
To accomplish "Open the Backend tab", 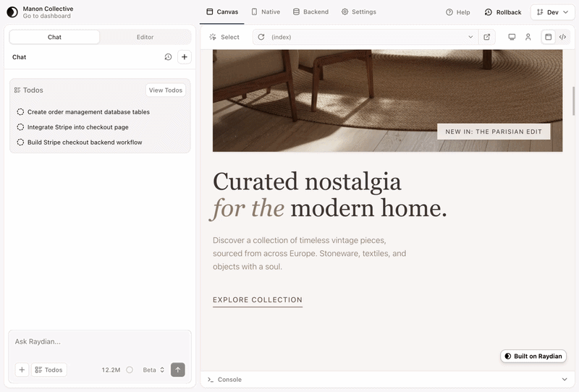I will pos(310,12).
